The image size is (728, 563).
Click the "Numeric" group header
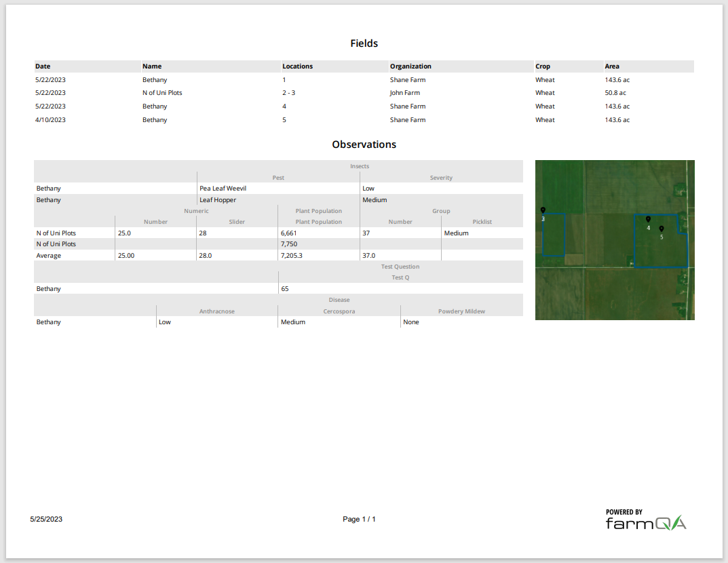point(196,211)
